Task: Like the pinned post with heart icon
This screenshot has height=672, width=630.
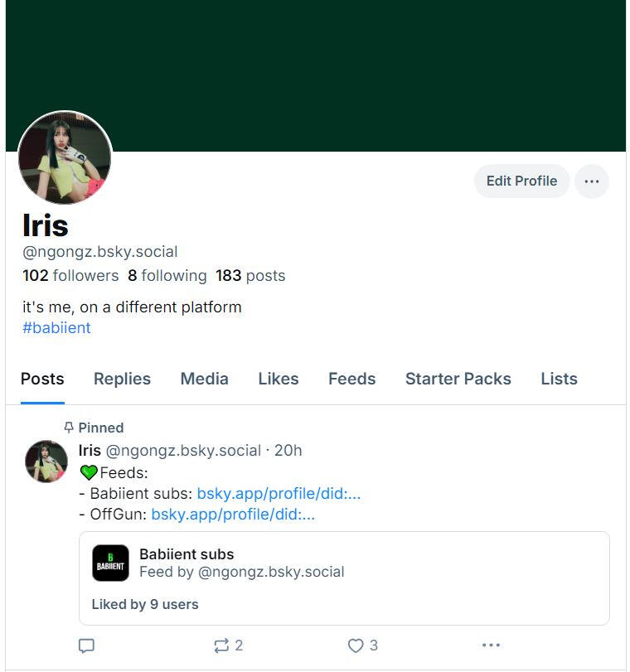Action: click(x=356, y=645)
